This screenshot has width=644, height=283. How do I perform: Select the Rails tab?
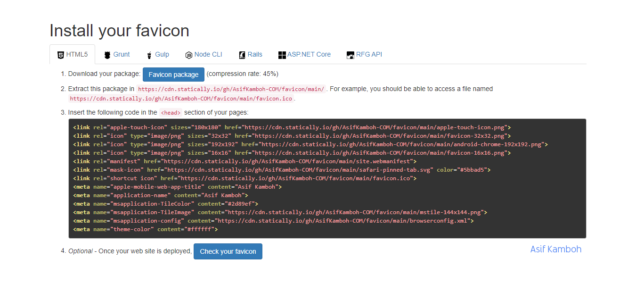point(253,54)
